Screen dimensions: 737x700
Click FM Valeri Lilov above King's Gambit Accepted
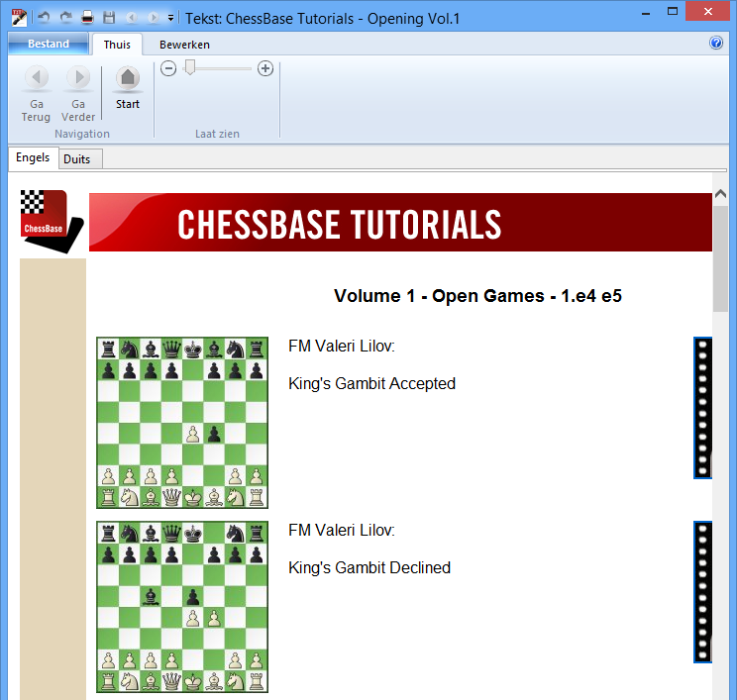342,346
